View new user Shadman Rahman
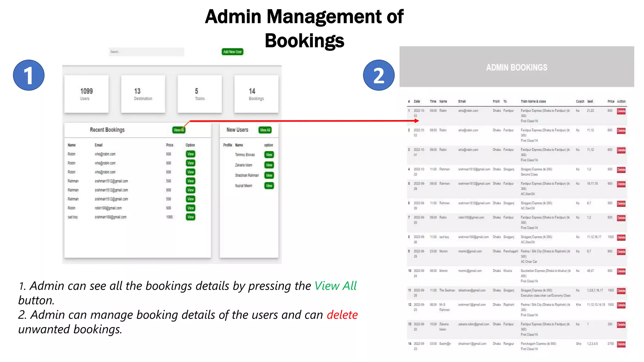644x362 pixels. tap(269, 175)
